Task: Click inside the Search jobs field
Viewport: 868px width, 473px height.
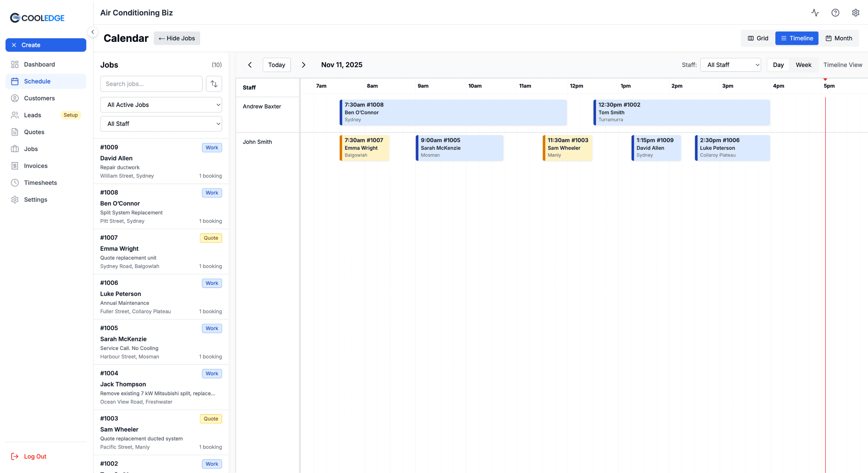Action: click(151, 83)
